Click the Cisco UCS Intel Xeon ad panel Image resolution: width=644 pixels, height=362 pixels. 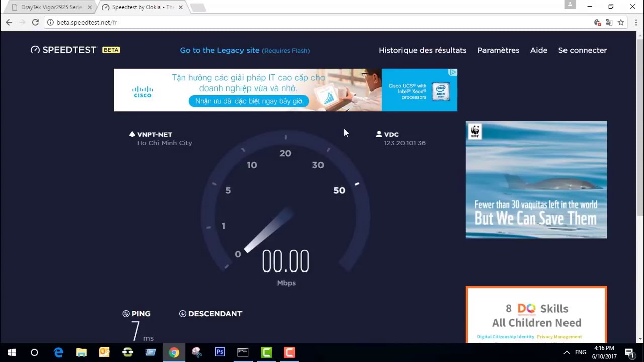click(x=419, y=90)
